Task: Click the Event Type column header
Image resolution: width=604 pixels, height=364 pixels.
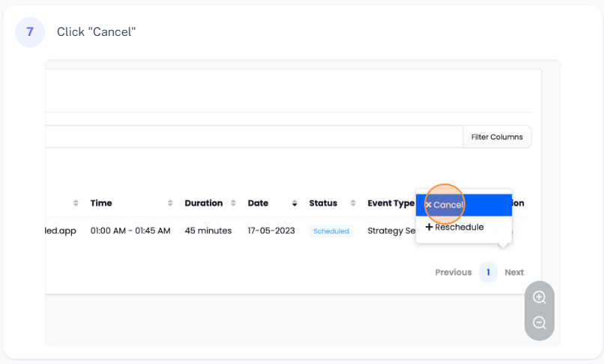Action: point(390,203)
